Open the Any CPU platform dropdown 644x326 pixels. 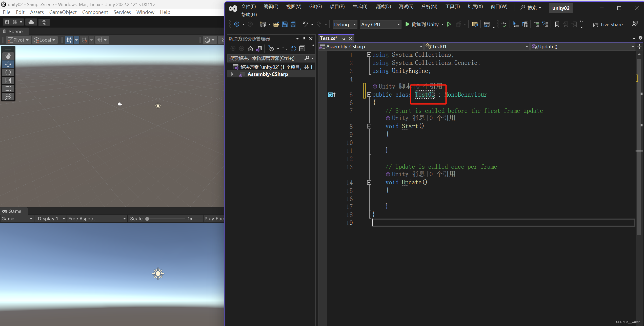click(380, 24)
